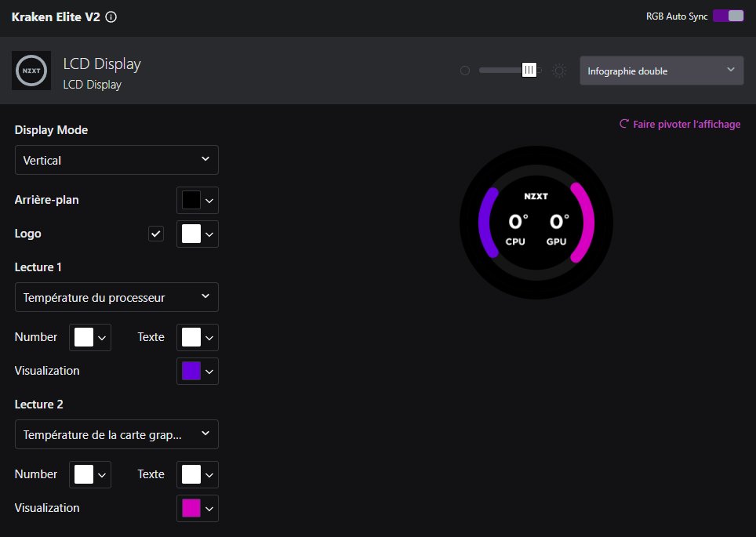Uncheck the Logo checkbox
756x537 pixels.
(156, 234)
